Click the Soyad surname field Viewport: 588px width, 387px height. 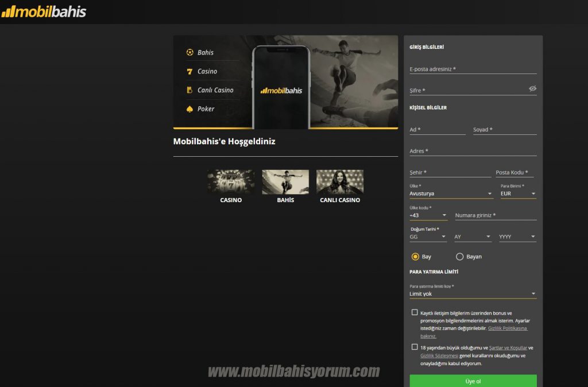(x=505, y=129)
